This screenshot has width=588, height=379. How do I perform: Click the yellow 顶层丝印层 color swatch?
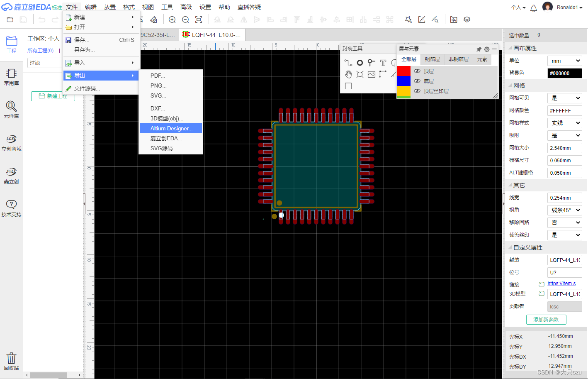click(x=404, y=91)
